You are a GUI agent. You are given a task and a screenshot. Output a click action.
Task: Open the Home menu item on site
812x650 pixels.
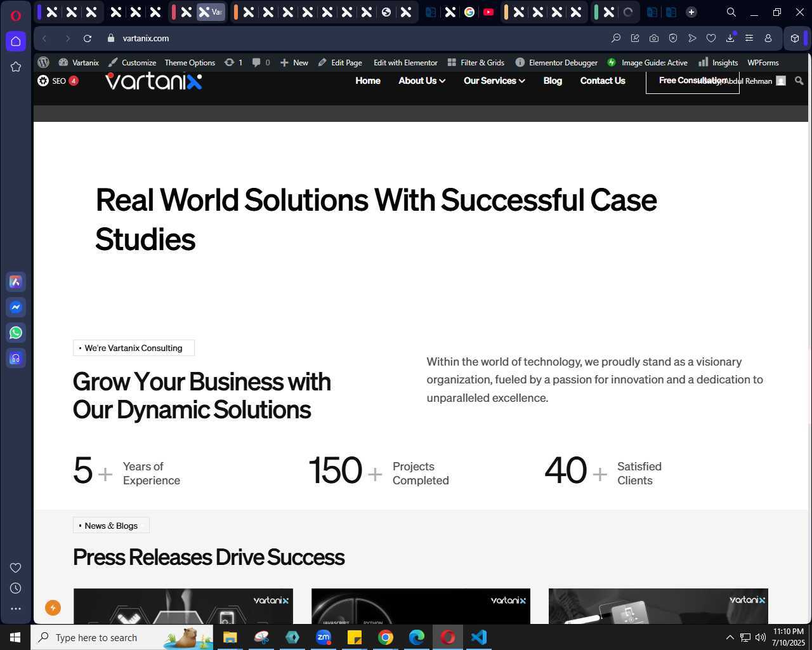coord(368,81)
